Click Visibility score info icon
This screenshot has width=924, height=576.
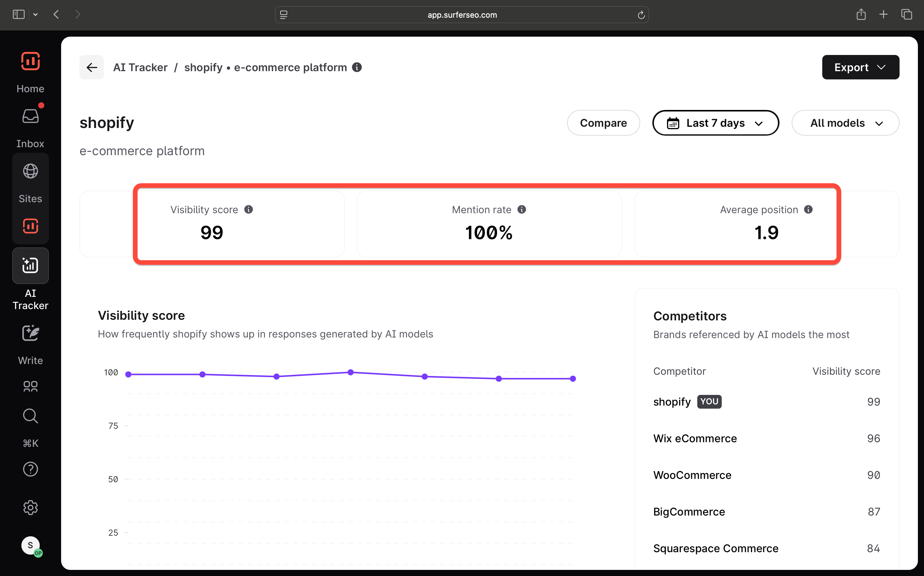248,210
